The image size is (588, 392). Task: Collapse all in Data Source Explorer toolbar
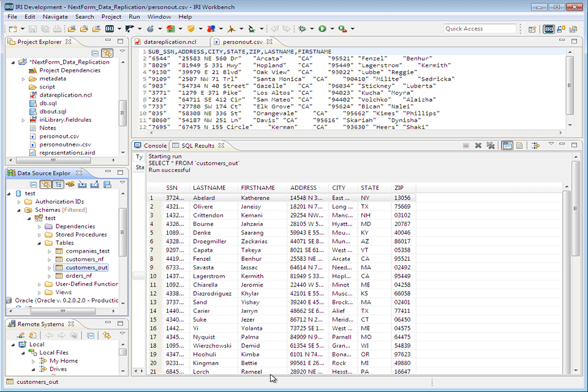tap(33, 184)
